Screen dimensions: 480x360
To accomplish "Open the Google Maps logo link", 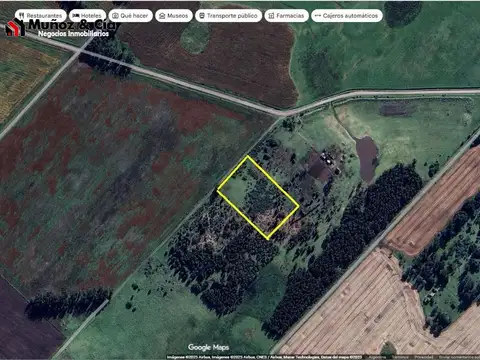I will (208, 347).
